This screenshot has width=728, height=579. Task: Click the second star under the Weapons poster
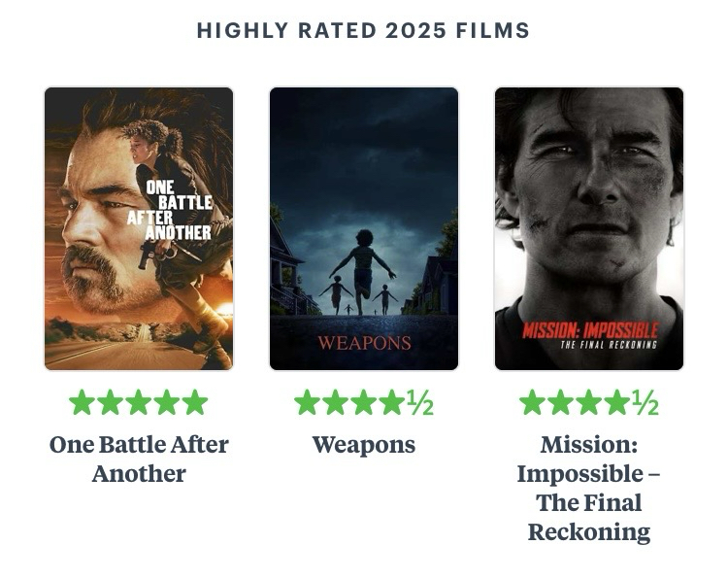pyautogui.click(x=336, y=402)
